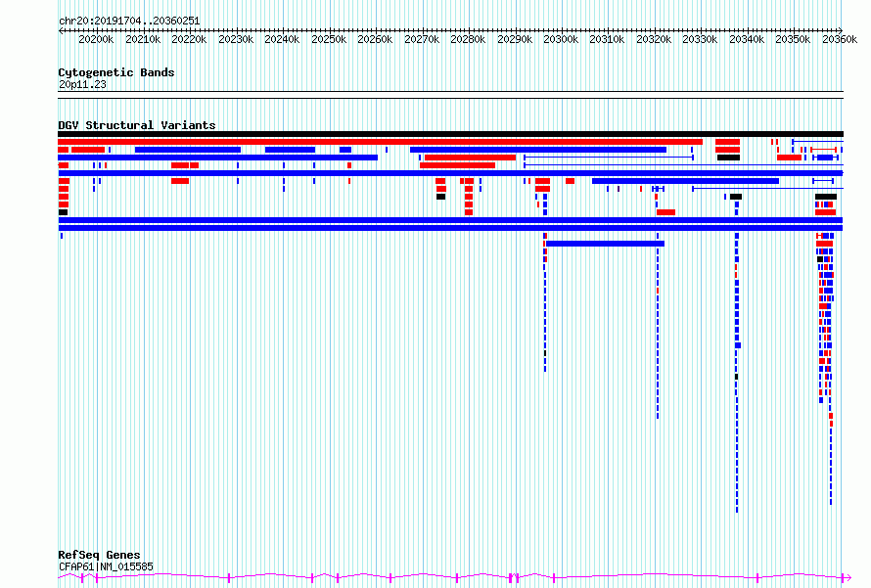Image resolution: width=871 pixels, height=588 pixels.
Task: Select the purple tick mark near 20313k
Action: click(x=619, y=189)
